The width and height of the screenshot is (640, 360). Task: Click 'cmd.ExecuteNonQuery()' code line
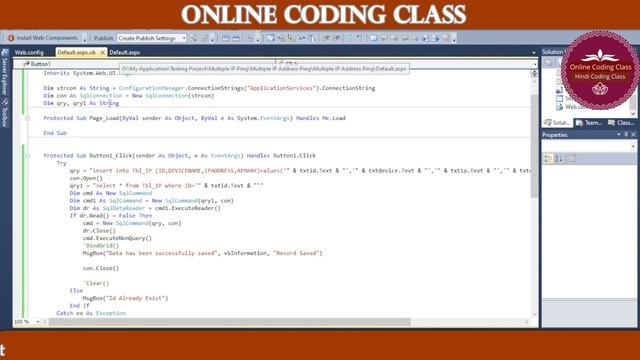pyautogui.click(x=117, y=238)
